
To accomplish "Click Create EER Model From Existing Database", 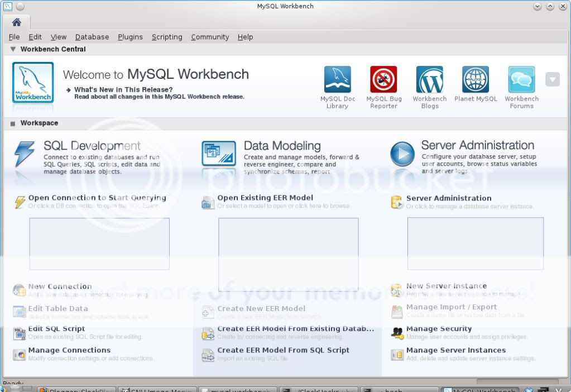I will tap(296, 328).
